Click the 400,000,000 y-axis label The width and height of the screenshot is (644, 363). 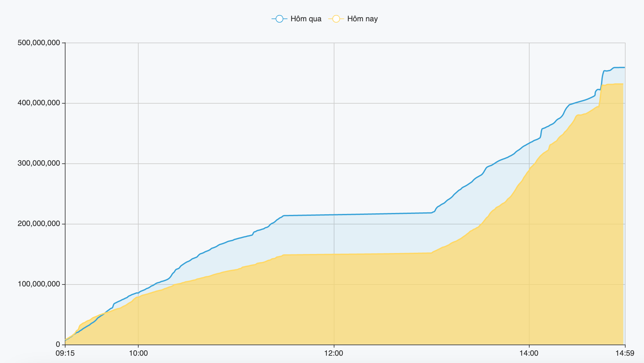(39, 103)
